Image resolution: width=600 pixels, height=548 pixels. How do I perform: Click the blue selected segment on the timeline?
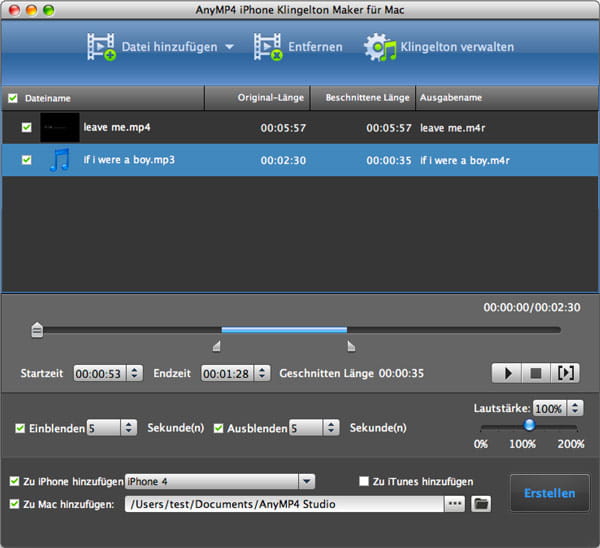[284, 330]
